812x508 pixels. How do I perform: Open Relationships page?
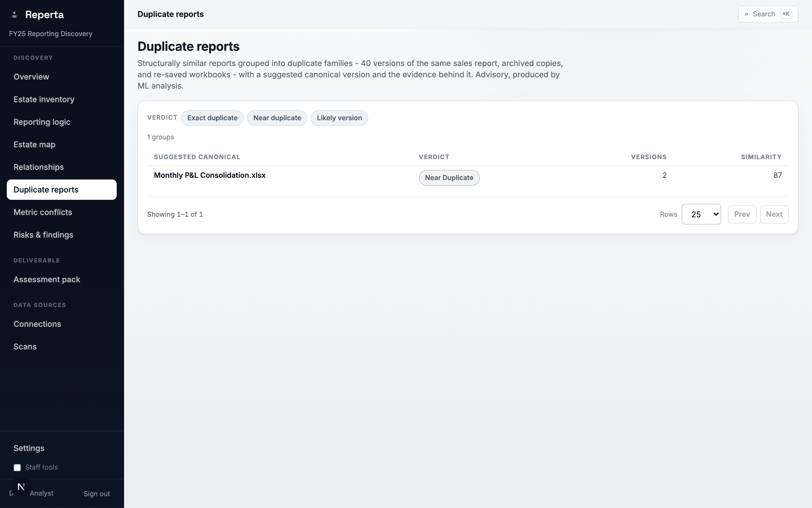coord(62,167)
